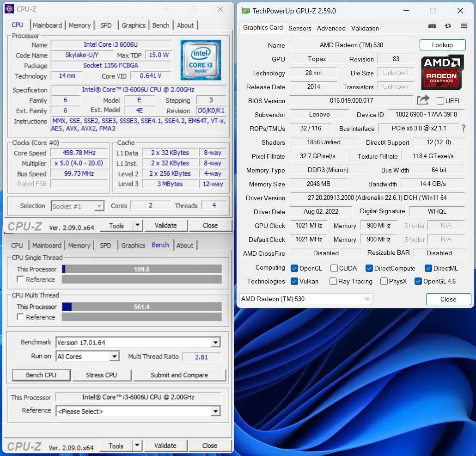The height and width of the screenshot is (456, 476).
Task: Toggle the Vulkan checkbox
Action: point(294,281)
